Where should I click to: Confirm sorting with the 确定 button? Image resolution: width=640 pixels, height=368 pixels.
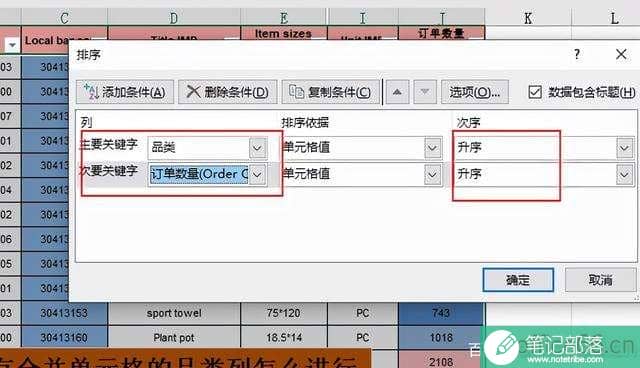click(x=518, y=280)
